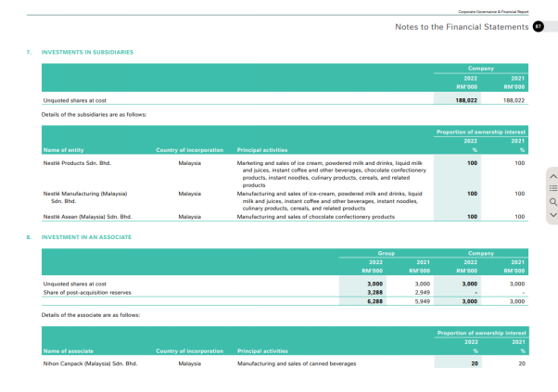Click 'Details of the associate are as follows:' text
This screenshot has width=558, height=392.
coord(91,315)
